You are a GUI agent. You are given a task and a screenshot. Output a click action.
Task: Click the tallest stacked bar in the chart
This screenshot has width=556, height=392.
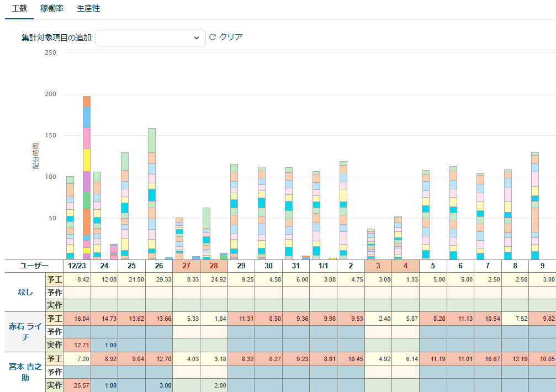click(87, 177)
